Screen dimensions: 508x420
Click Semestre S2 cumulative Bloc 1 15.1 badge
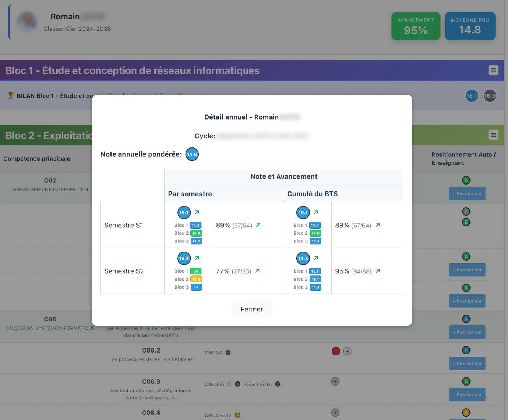click(x=315, y=271)
